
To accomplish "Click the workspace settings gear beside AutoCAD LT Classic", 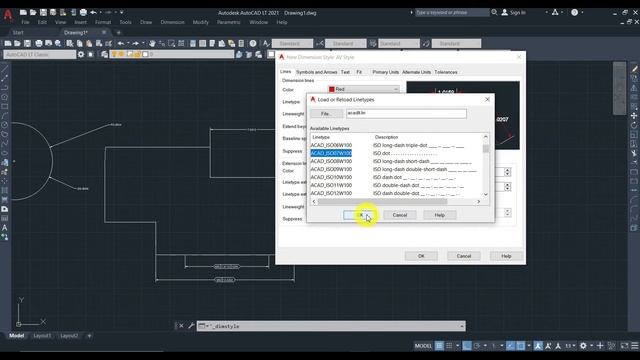I will [81, 54].
